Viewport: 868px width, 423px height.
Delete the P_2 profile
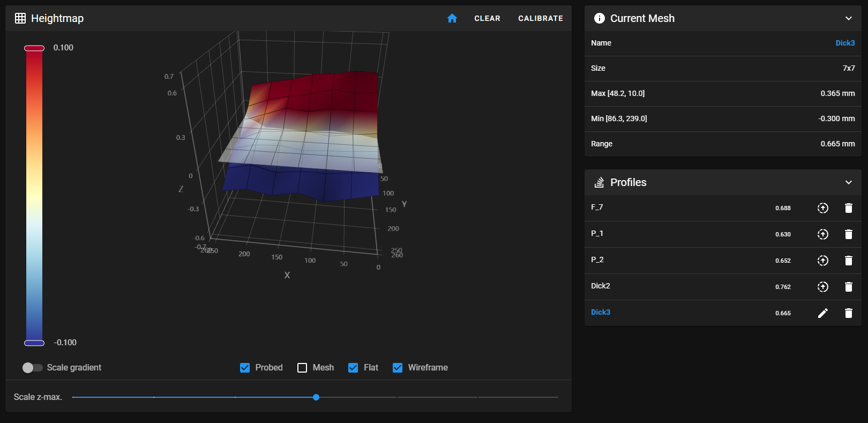(849, 261)
